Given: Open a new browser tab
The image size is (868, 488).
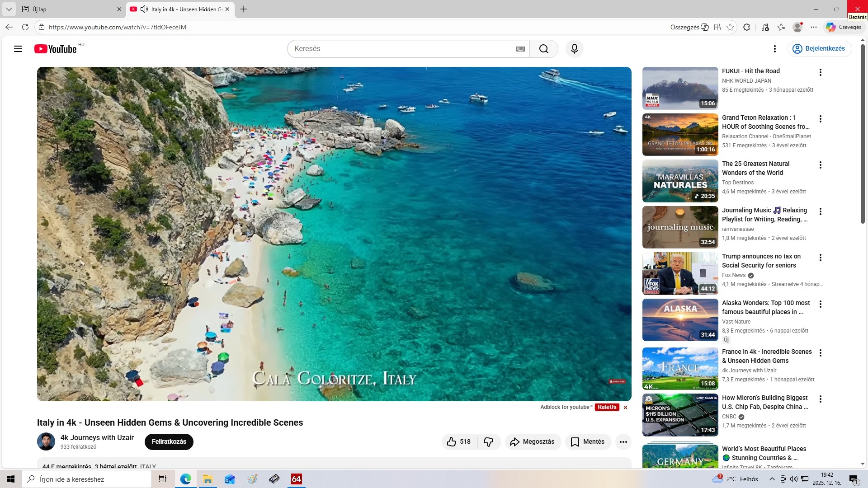Looking at the screenshot, I should (244, 9).
